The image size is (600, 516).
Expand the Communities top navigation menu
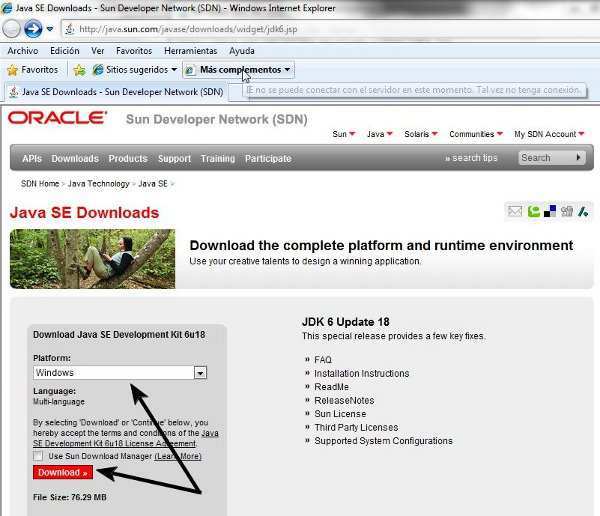coord(476,134)
